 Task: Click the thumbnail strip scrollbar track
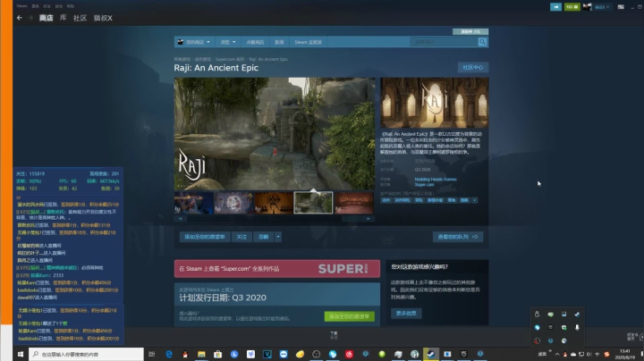(x=275, y=219)
